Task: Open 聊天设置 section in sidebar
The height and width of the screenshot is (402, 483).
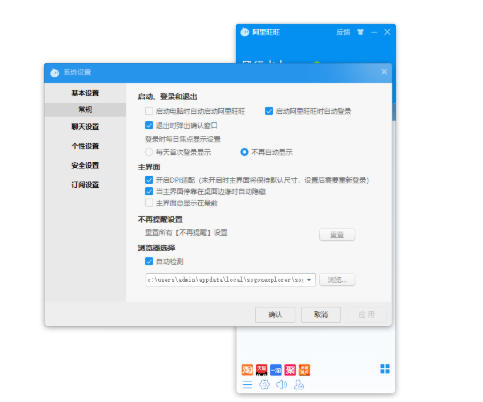Action: point(85,127)
